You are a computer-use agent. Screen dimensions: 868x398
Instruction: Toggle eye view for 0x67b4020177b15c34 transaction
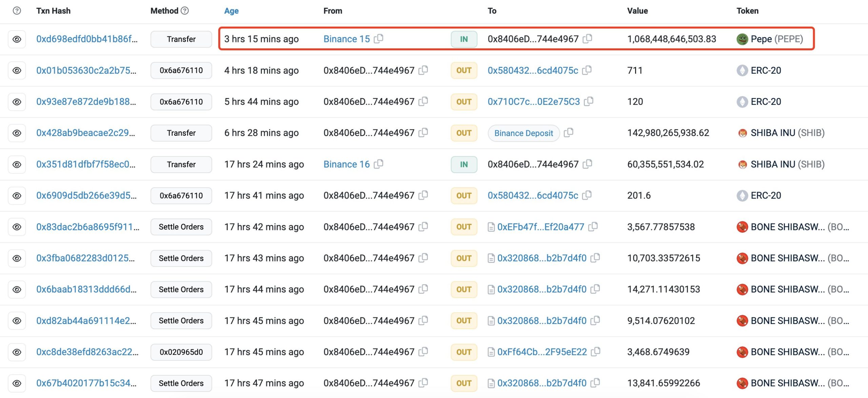pyautogui.click(x=17, y=383)
